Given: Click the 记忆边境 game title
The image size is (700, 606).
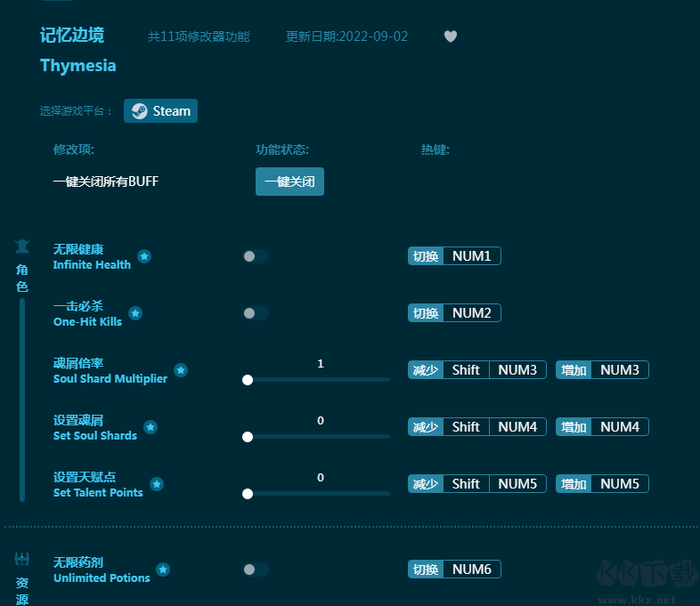Looking at the screenshot, I should 72,35.
